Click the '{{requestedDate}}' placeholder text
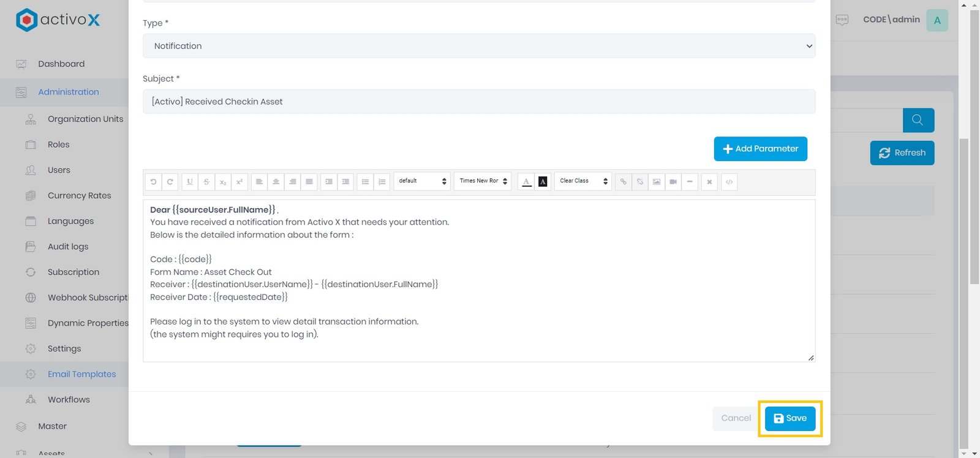 click(x=251, y=297)
